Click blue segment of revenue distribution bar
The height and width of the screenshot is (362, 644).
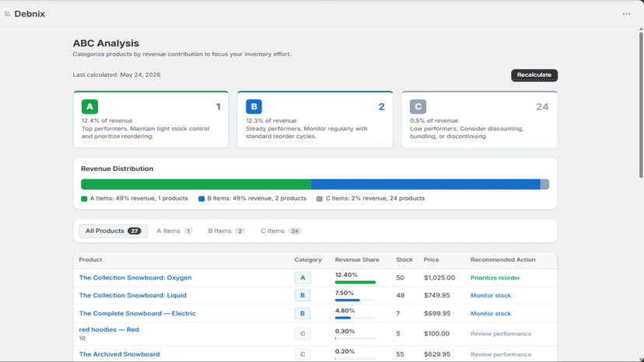[x=425, y=184]
